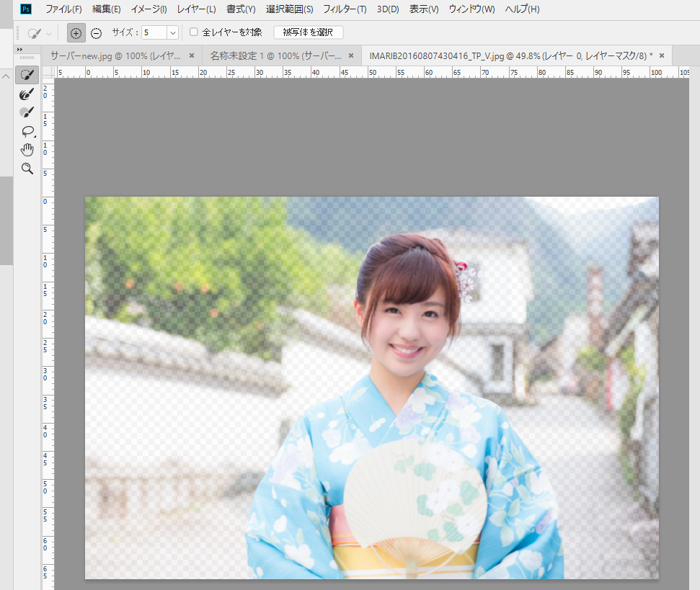Click the Photoshop icon in the title bar
This screenshot has height=590, width=700.
(x=26, y=9)
